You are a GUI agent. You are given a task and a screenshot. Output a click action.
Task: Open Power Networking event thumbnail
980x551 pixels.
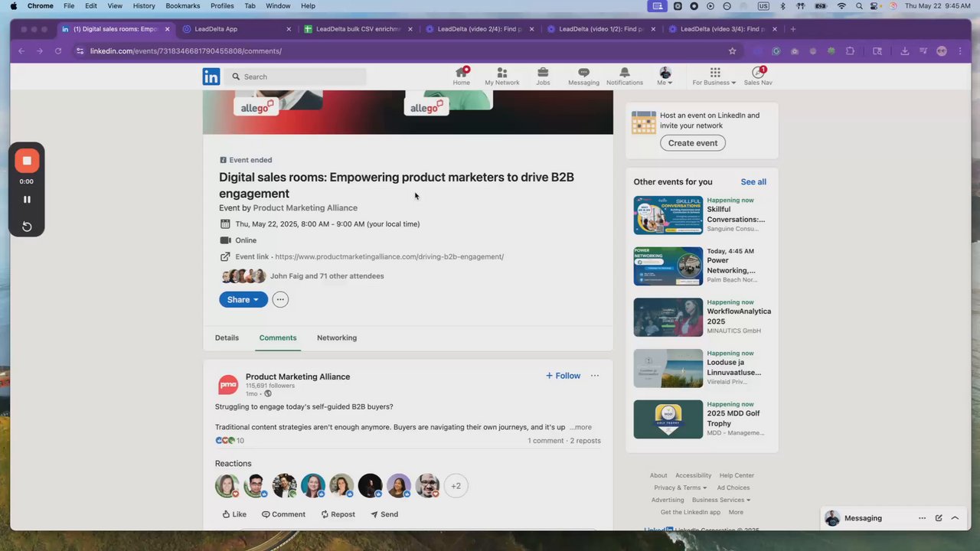coord(668,266)
